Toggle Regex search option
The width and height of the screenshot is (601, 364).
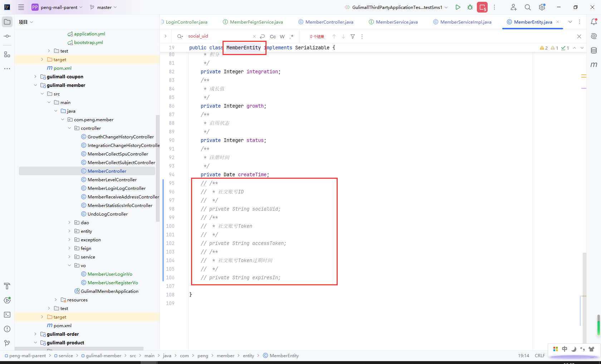pyautogui.click(x=292, y=36)
